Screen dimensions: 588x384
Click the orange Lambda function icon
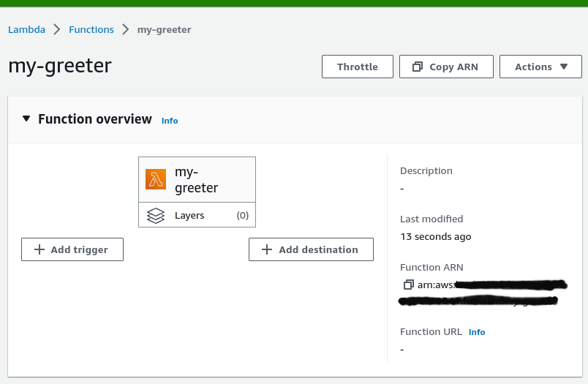[x=156, y=179]
